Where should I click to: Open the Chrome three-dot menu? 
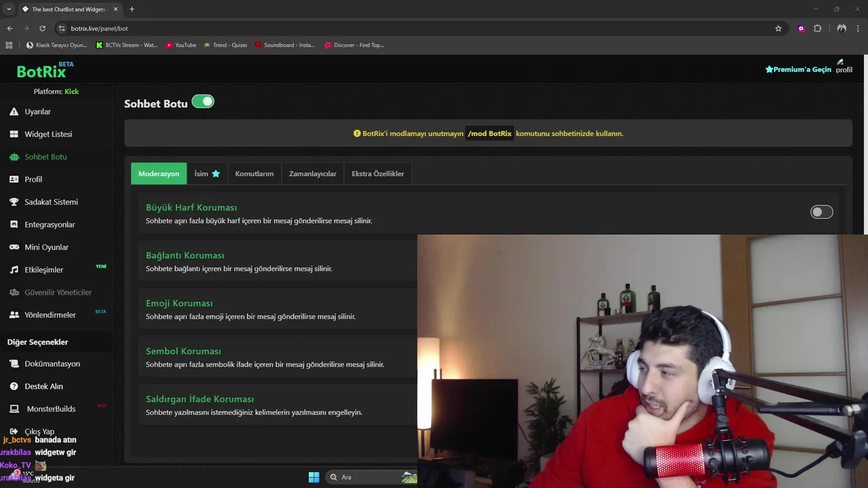coord(859,28)
